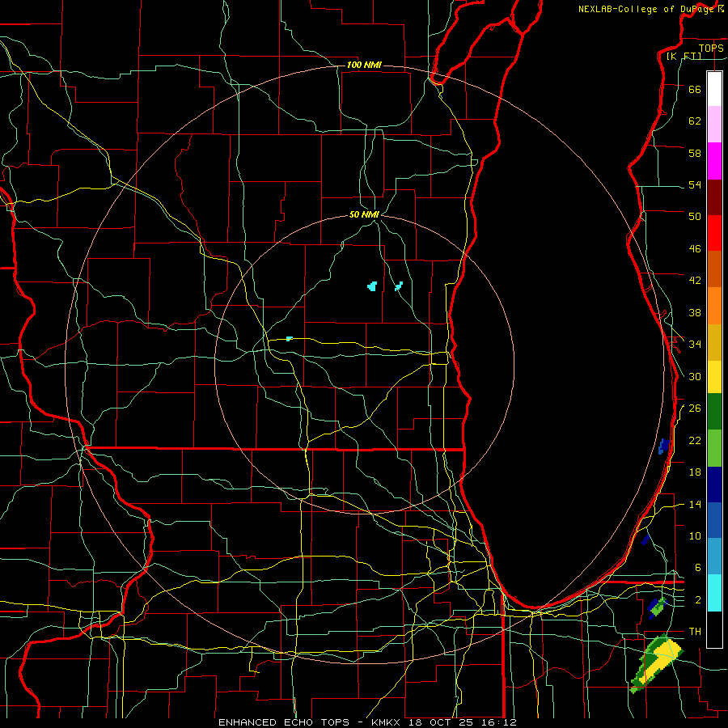The height and width of the screenshot is (728, 728).
Task: Click the gold swatch between 34 and 38
Action: [x=714, y=342]
